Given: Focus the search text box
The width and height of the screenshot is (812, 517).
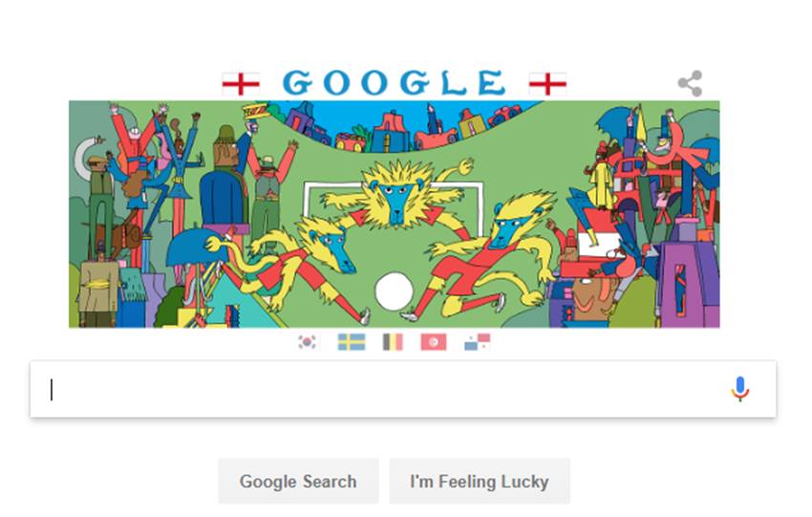Looking at the screenshot, I should [383, 390].
